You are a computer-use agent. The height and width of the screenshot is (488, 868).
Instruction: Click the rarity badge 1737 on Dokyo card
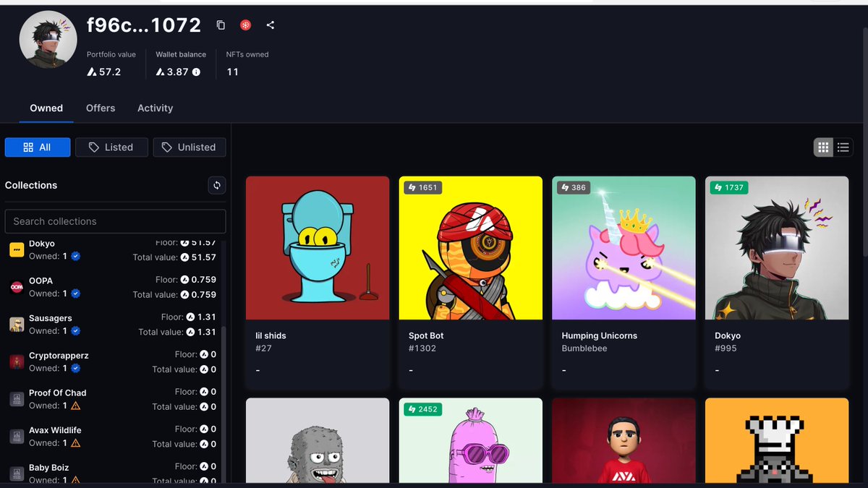coord(729,188)
